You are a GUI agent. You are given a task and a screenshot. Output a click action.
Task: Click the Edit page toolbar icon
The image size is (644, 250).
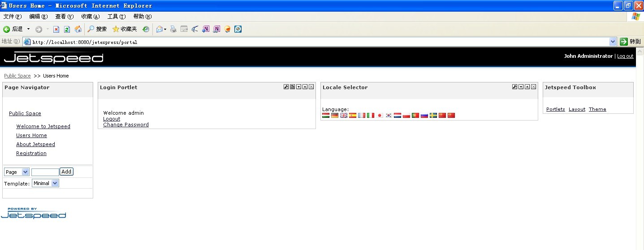(184, 29)
